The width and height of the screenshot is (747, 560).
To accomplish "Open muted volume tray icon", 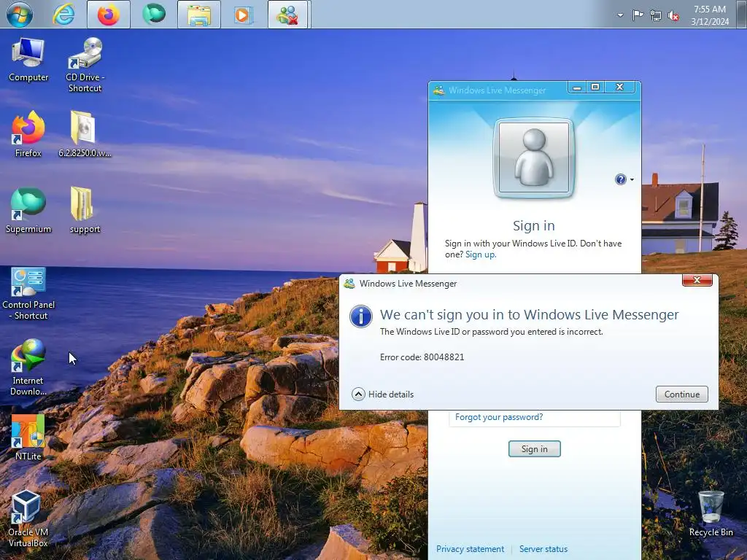I will coord(673,15).
